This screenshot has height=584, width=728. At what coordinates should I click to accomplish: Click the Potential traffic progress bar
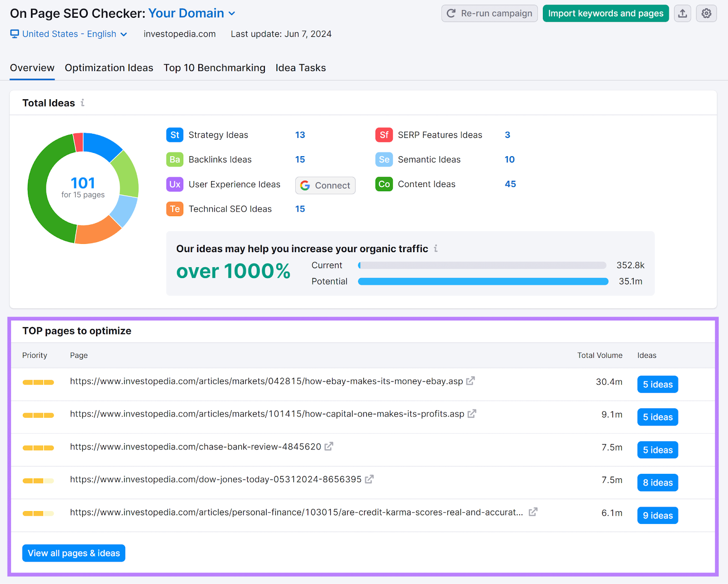click(x=483, y=281)
